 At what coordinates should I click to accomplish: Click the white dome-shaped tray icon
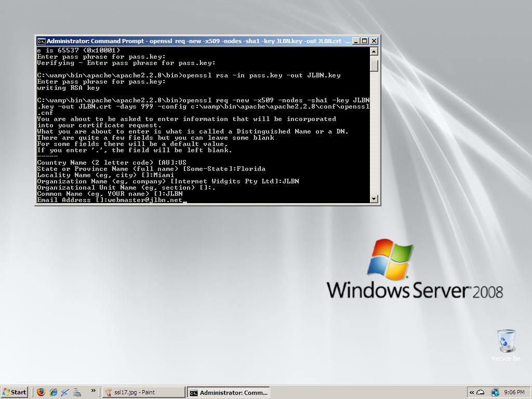(481, 392)
